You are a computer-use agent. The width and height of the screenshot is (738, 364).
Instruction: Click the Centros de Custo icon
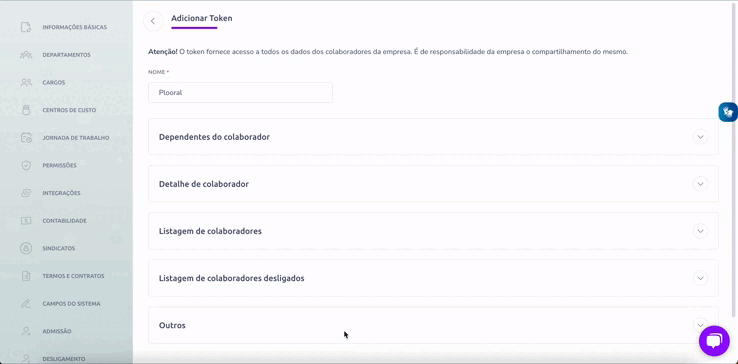26,110
